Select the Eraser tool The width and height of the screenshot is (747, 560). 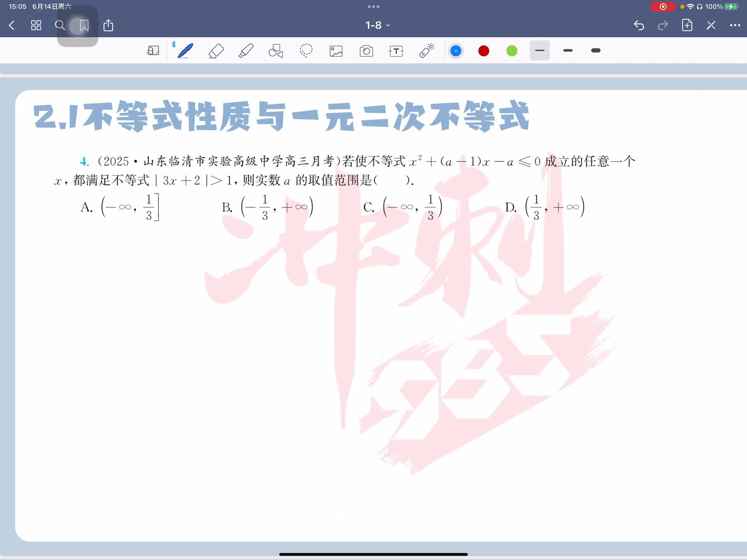point(216,51)
